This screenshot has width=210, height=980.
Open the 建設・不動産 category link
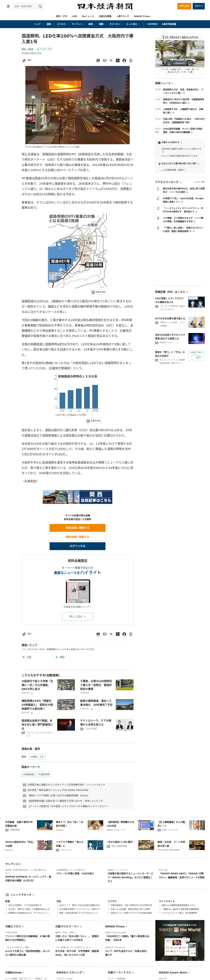[x=27, y=49]
